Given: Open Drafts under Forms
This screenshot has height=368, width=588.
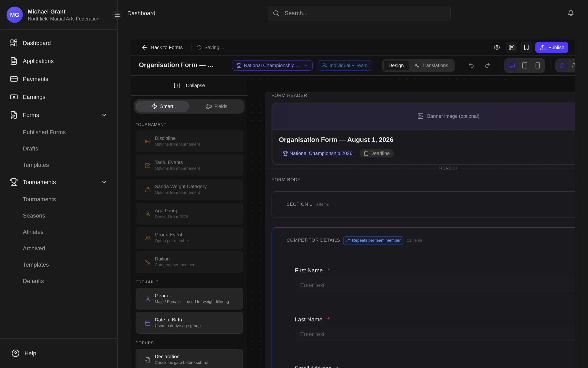Looking at the screenshot, I should [x=30, y=148].
